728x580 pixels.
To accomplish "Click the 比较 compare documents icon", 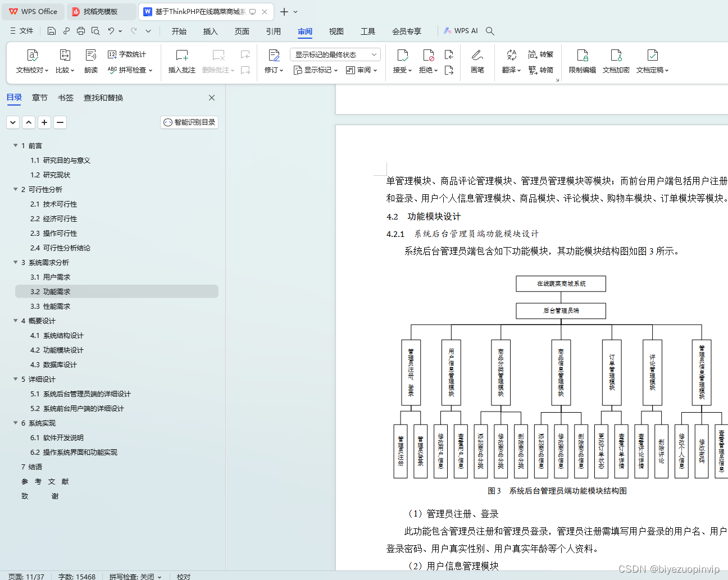I will [65, 55].
